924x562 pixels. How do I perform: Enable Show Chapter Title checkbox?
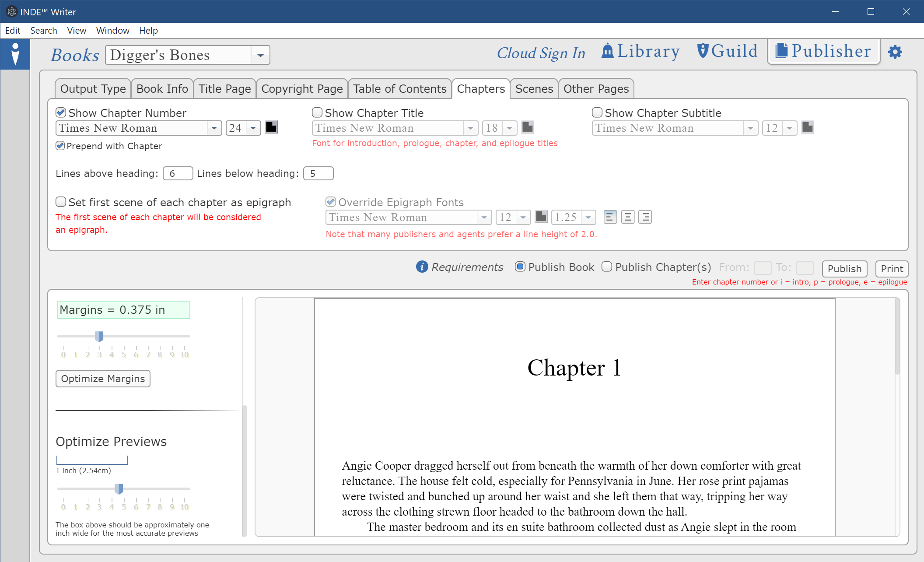tap(317, 113)
